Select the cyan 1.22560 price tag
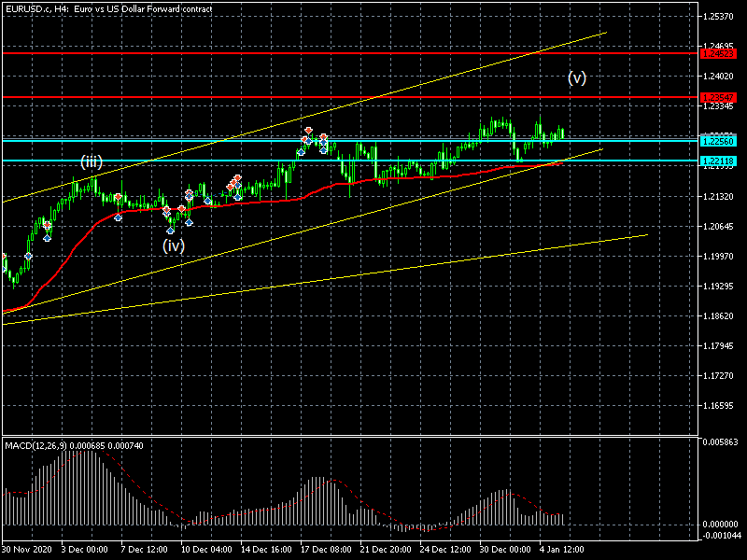This screenshot has width=747, height=560. (x=718, y=141)
